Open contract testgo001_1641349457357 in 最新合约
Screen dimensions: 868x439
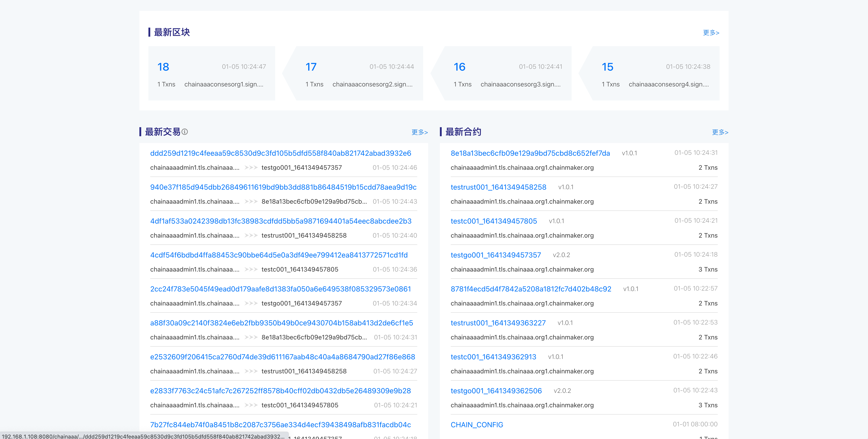click(x=496, y=255)
